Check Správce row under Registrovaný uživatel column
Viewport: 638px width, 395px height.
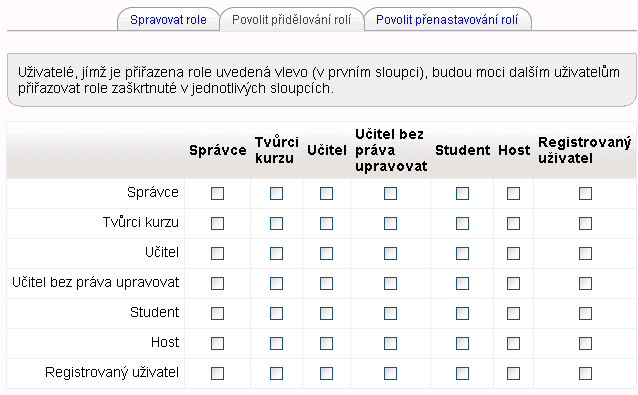pos(585,193)
